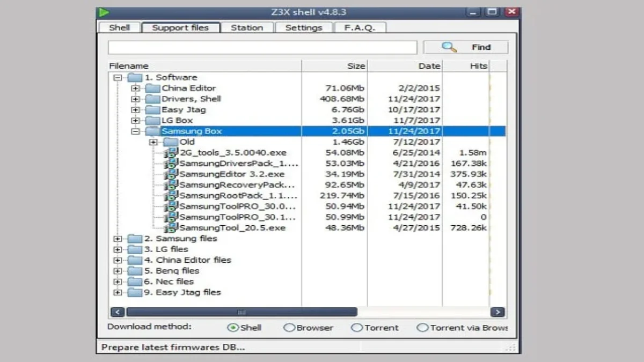Select the 4. China Editor files folder icon
Viewport: 644px width, 362px height.
tap(135, 260)
